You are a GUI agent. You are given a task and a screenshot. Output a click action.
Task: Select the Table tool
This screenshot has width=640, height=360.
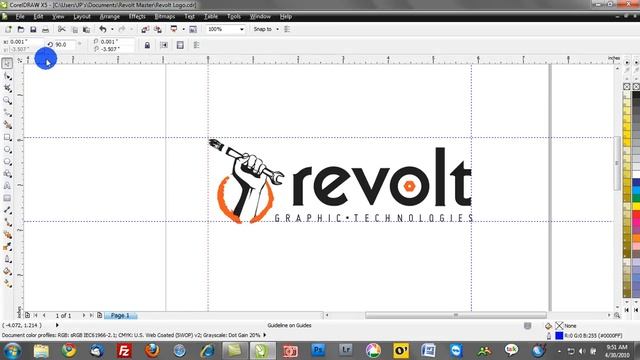[x=7, y=198]
